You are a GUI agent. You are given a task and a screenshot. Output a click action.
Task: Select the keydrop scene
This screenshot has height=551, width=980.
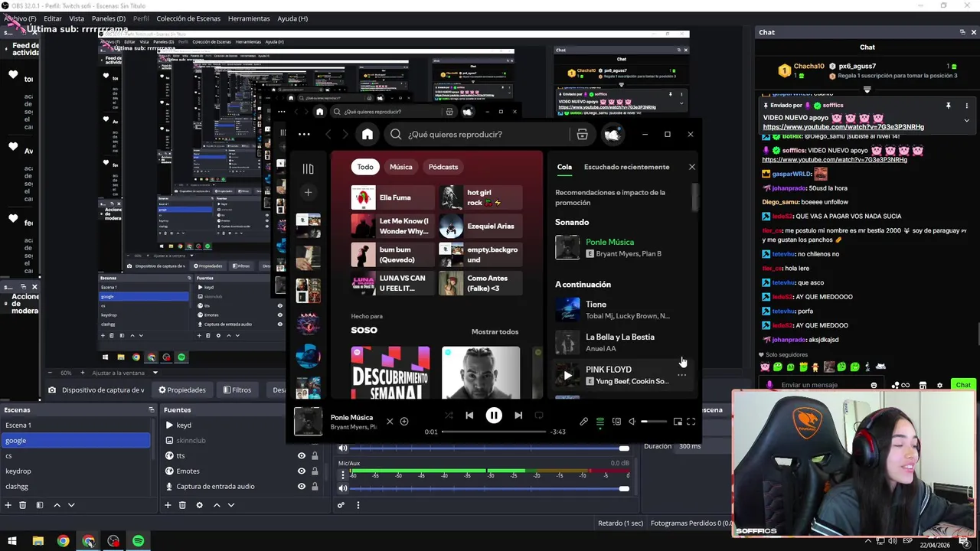pyautogui.click(x=76, y=471)
